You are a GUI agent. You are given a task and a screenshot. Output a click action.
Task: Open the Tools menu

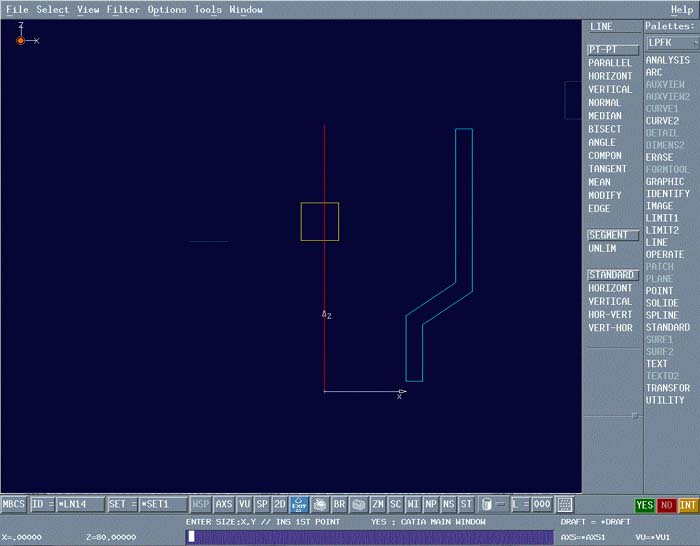(208, 9)
